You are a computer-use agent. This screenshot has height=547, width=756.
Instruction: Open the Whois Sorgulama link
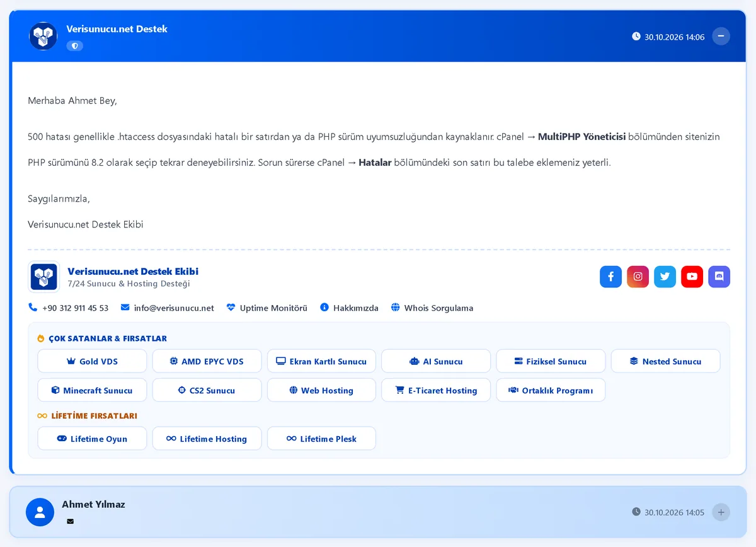point(432,308)
